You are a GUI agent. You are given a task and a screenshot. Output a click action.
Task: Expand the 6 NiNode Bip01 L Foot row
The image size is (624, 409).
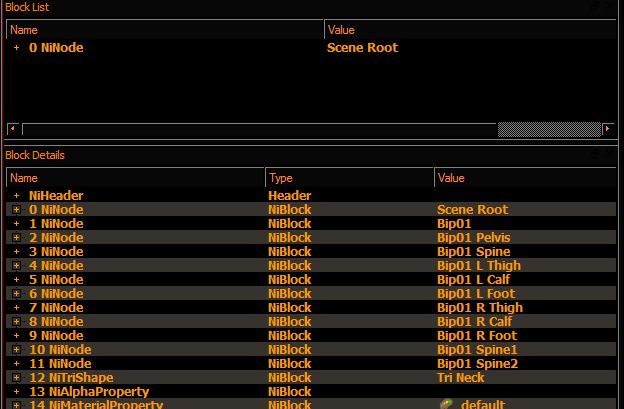(16, 294)
